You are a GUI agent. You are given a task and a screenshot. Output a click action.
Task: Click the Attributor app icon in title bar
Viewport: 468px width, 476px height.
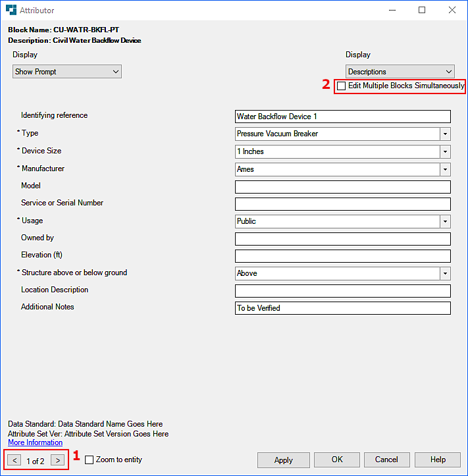(11, 11)
